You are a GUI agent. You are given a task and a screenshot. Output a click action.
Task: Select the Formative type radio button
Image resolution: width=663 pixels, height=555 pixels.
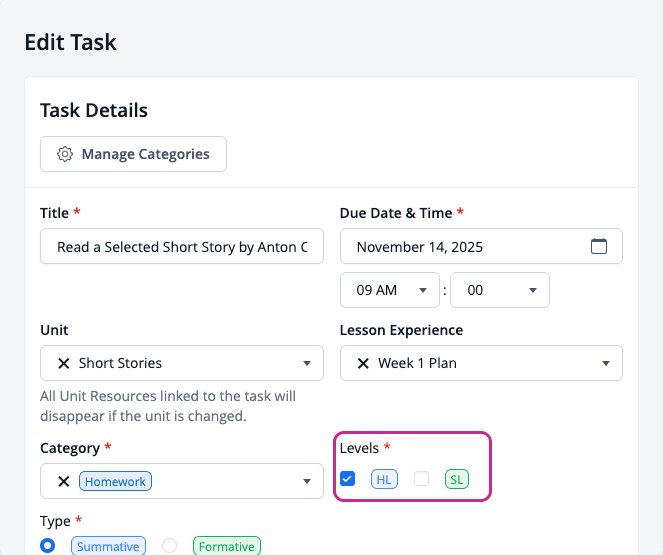tap(169, 545)
